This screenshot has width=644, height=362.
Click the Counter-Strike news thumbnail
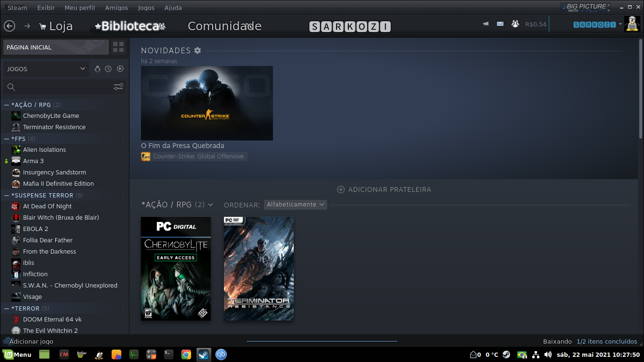click(207, 103)
